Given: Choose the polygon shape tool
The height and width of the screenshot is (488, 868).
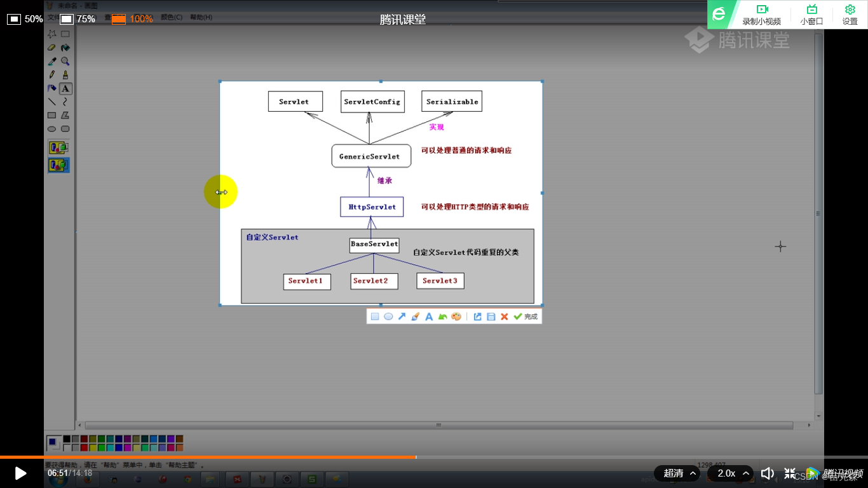Looking at the screenshot, I should [65, 116].
